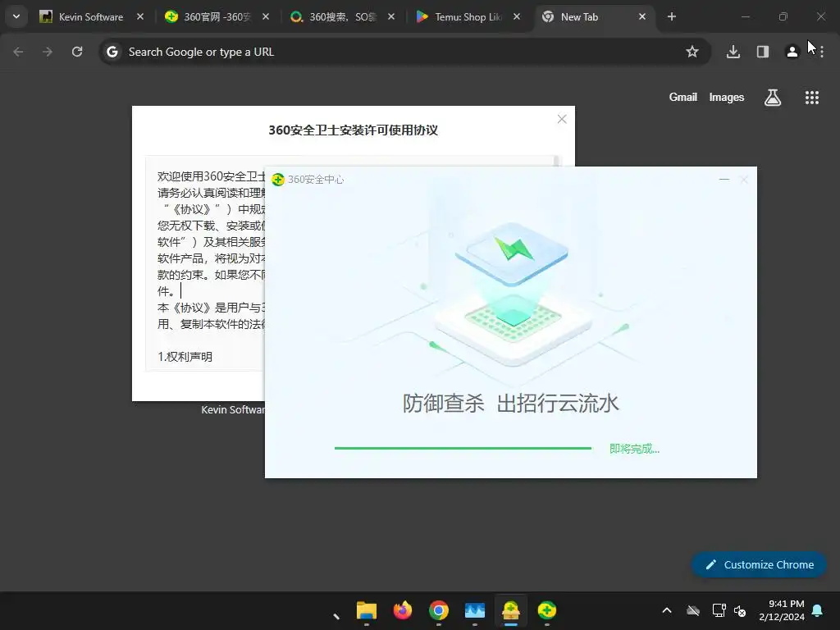This screenshot has width=840, height=630.
Task: Open Chrome downloads icon
Action: pos(733,52)
